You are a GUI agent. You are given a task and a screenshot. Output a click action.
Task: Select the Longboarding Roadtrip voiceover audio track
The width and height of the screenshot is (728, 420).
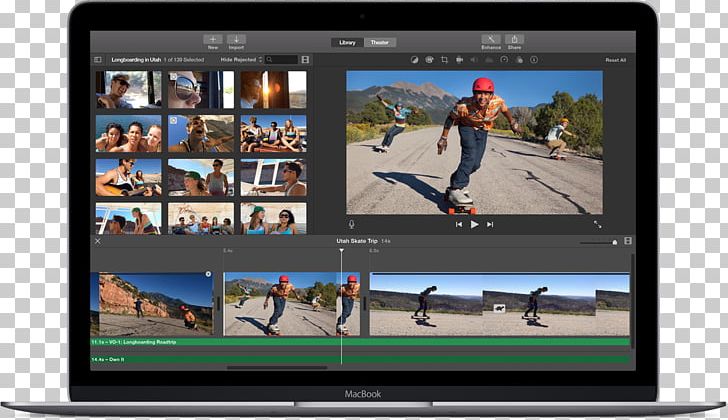tap(360, 342)
